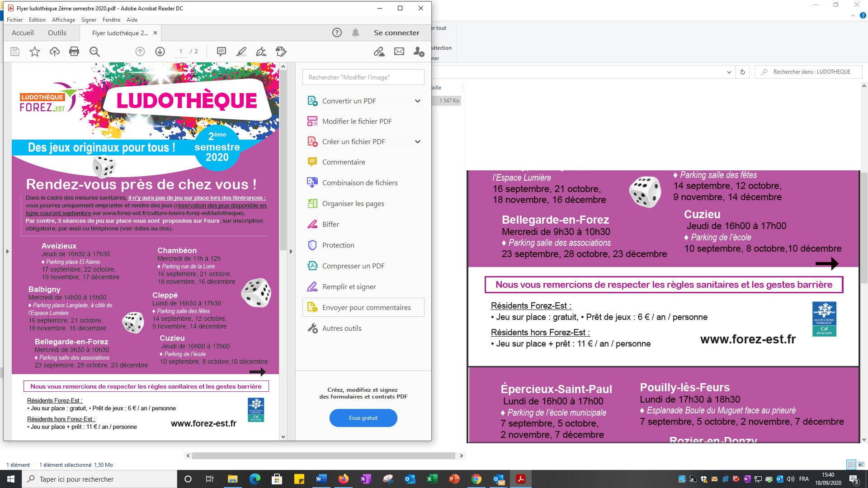Open Microsoft Edge from the taskbar
Viewport: 868px width, 488px height.
255,479
